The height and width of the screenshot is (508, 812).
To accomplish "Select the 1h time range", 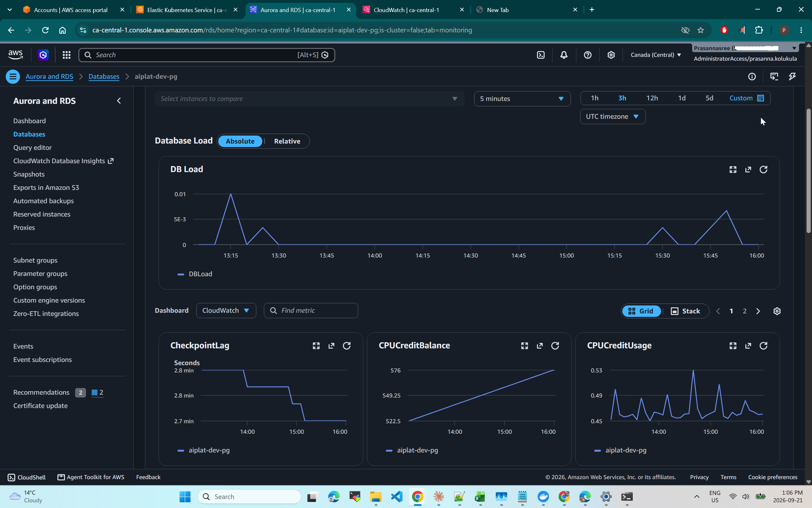I will pyautogui.click(x=595, y=98).
